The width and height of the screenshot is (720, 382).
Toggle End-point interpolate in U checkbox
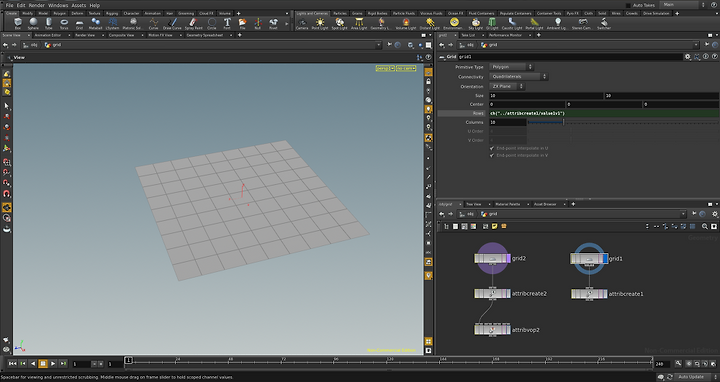(x=492, y=148)
